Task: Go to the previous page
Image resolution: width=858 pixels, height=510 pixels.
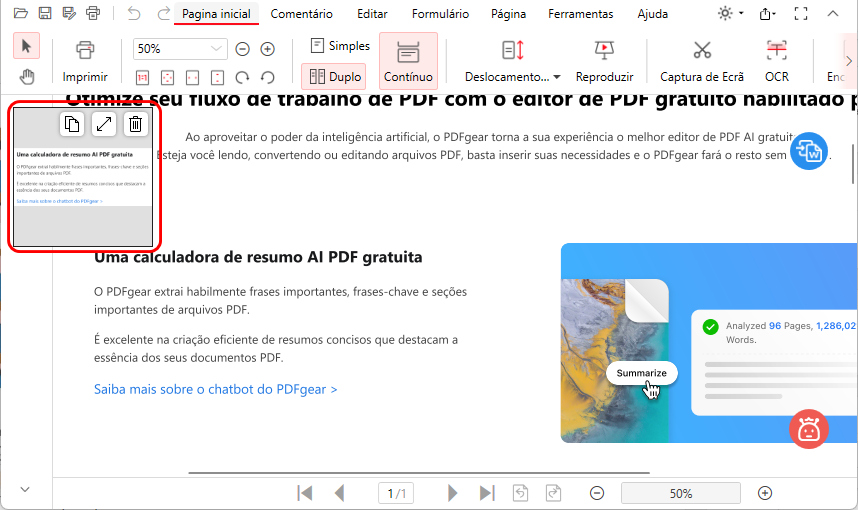Action: pyautogui.click(x=340, y=493)
